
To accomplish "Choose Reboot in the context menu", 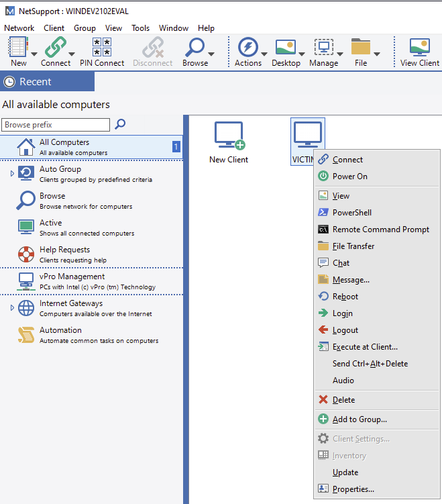I will [377, 297].
